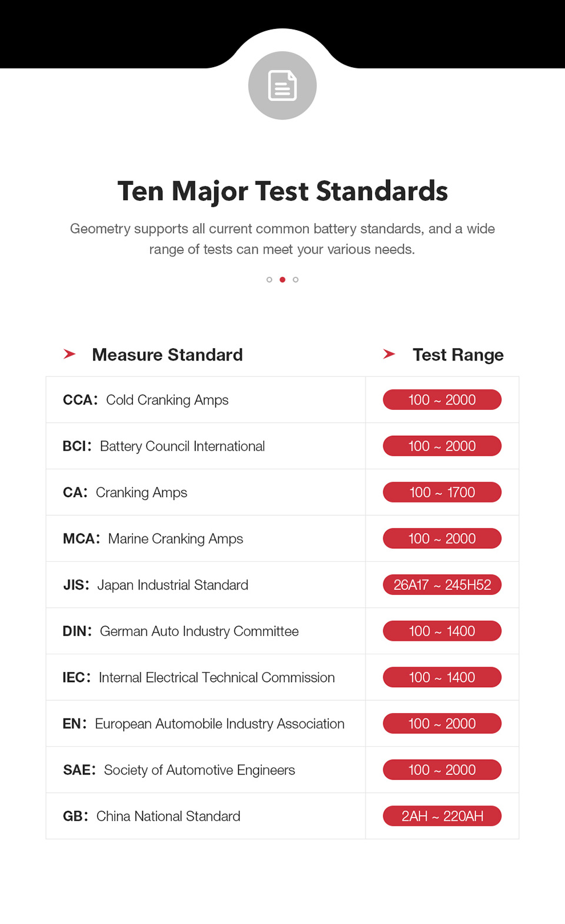Click IEC Internal Electrical Technical Commission row

pyautogui.click(x=198, y=677)
